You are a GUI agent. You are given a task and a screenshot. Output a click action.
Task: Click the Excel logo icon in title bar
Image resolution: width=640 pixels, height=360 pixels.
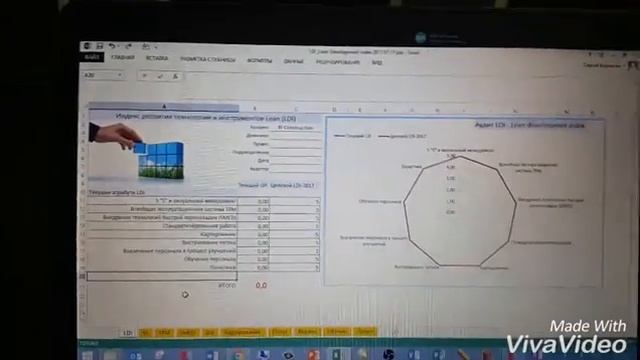click(x=87, y=46)
